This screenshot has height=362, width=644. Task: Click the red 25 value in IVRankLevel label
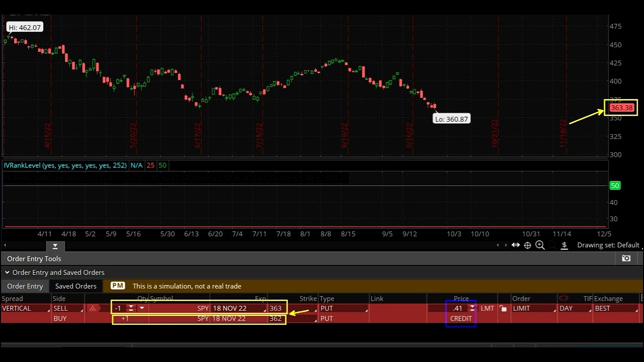click(150, 165)
